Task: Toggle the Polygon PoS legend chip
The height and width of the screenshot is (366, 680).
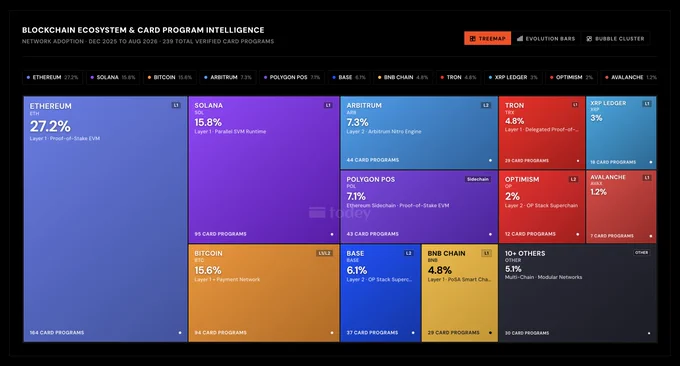Action: coord(292,77)
